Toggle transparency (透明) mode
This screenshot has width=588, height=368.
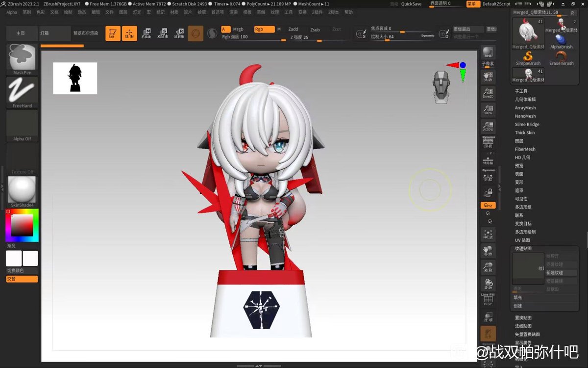[x=488, y=316]
